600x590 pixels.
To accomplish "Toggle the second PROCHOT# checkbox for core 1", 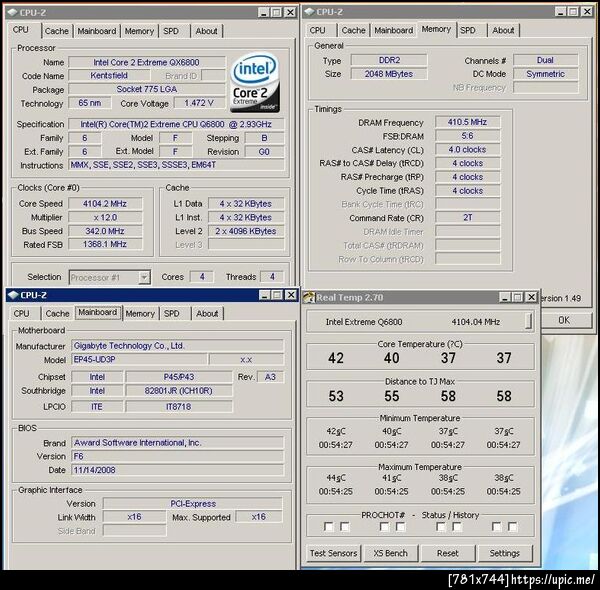I will point(401,527).
